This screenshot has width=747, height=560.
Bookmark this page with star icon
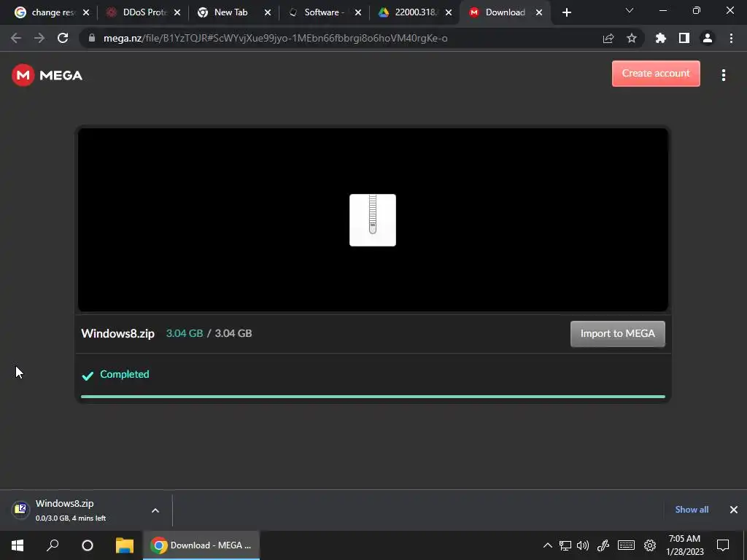click(632, 38)
